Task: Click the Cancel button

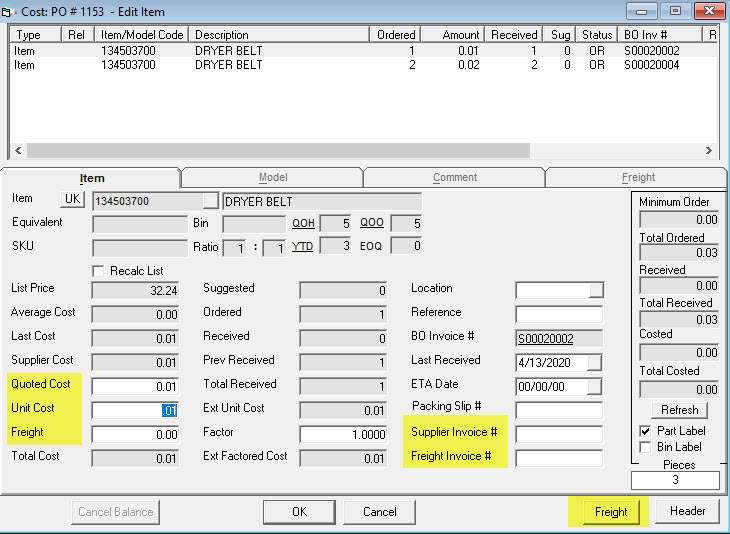Action: [379, 512]
